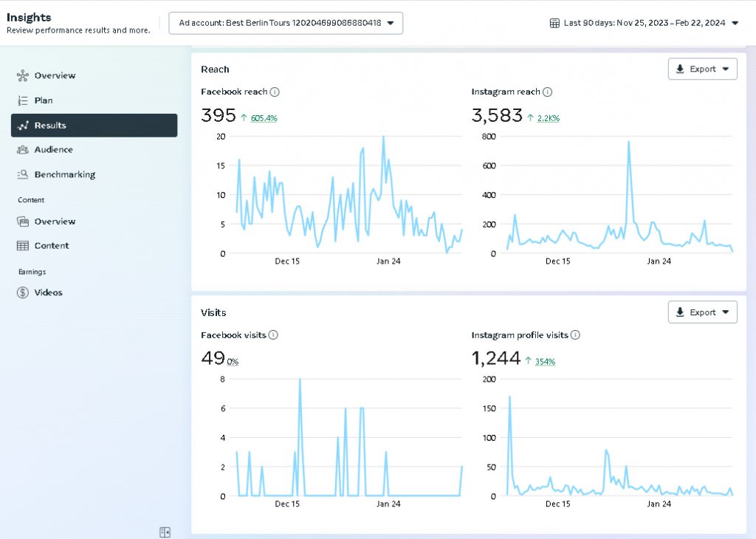Expand the Visits section Export dropdown
The height and width of the screenshot is (539, 756).
click(x=702, y=312)
